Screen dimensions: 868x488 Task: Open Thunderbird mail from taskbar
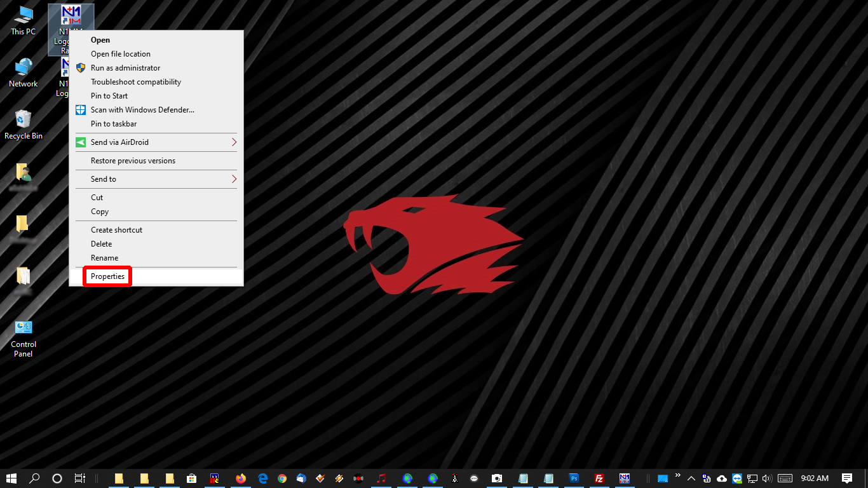point(301,478)
